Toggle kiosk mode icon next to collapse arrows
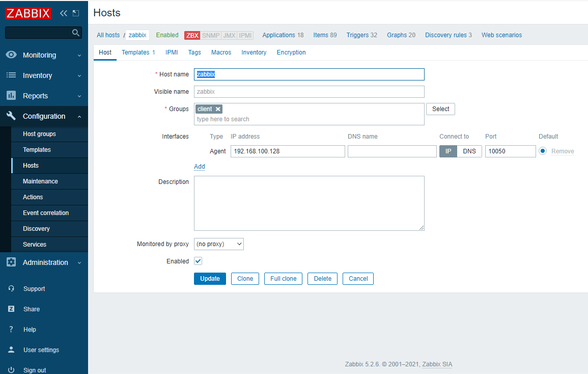The image size is (588, 374). pyautogui.click(x=76, y=13)
